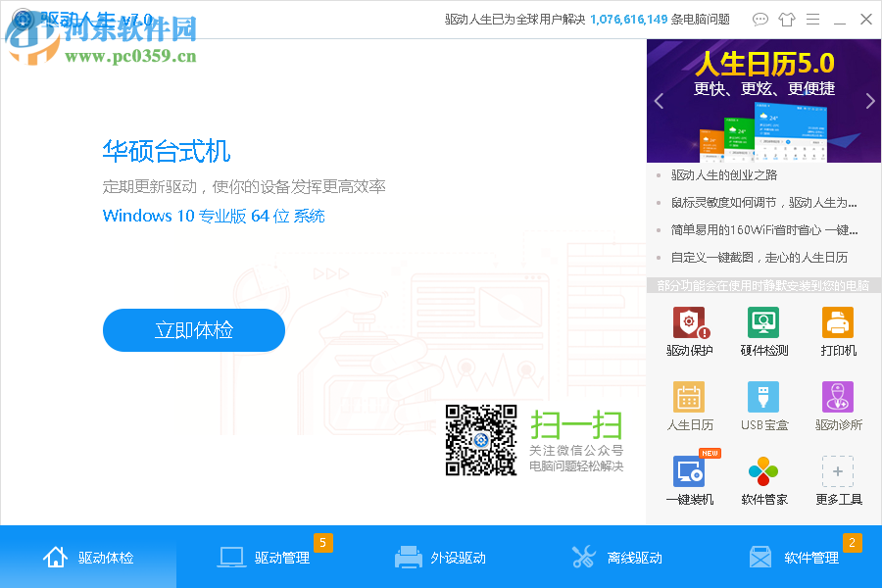
Task: Open the hamburger main menu
Action: point(812,19)
